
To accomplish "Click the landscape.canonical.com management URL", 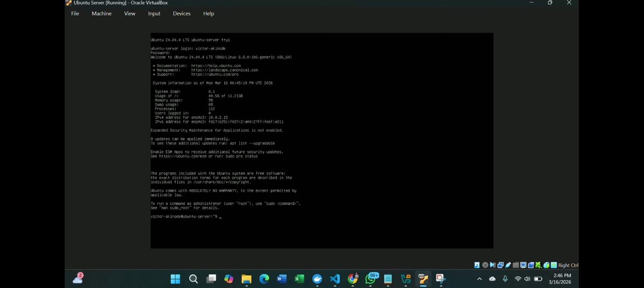I will 224,70.
